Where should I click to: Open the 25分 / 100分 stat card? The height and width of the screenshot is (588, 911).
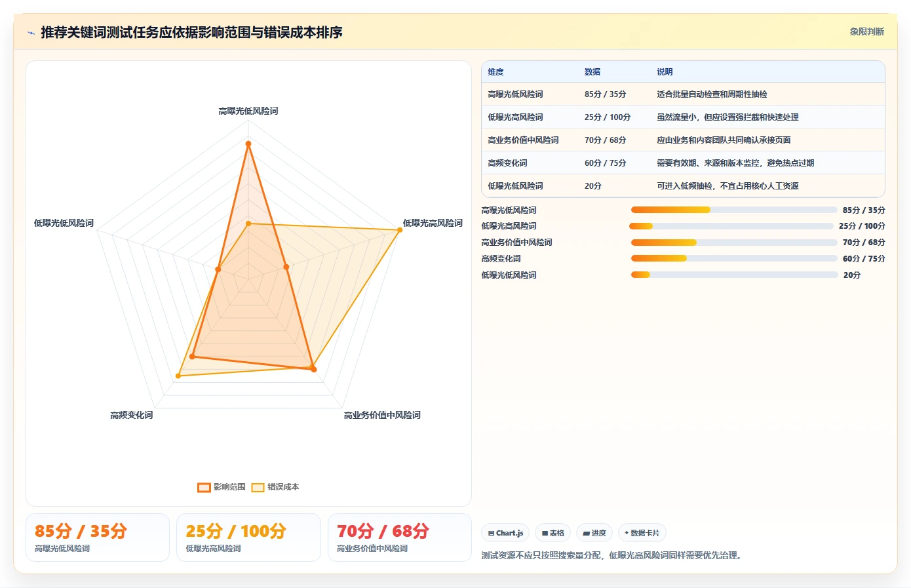248,538
